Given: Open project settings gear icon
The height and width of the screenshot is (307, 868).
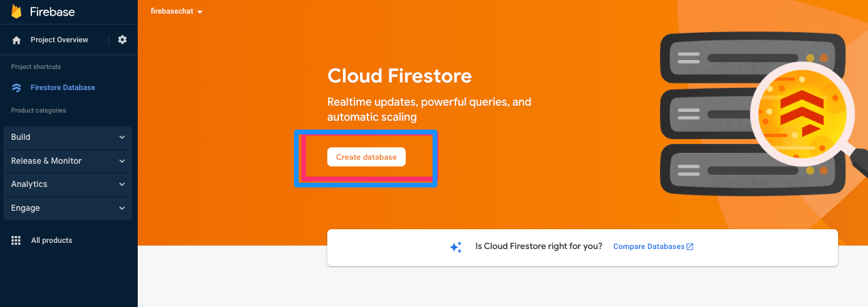Looking at the screenshot, I should (122, 40).
